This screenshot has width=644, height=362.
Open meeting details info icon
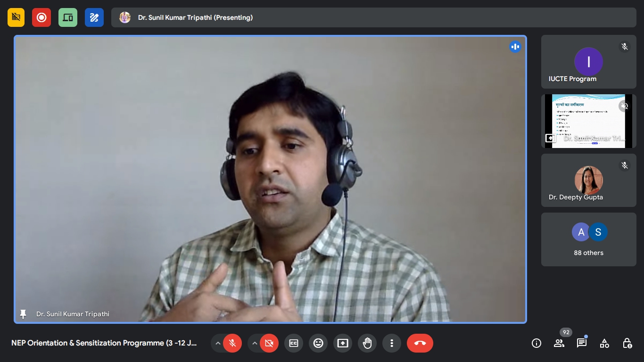(x=537, y=343)
